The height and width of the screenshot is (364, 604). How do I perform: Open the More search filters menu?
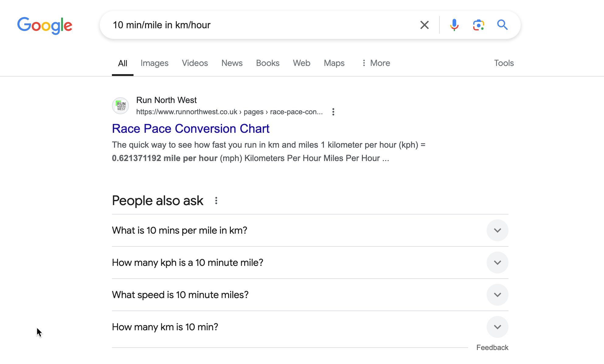coord(376,63)
